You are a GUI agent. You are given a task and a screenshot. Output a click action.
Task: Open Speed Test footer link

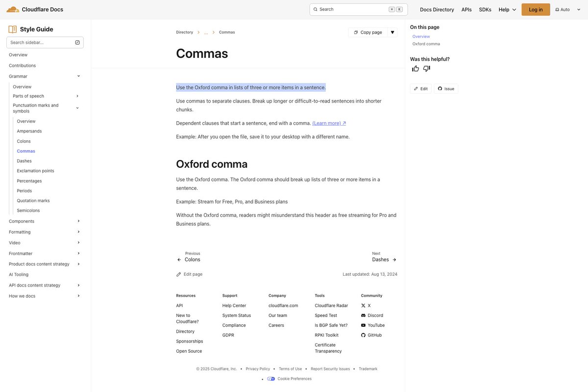coord(326,315)
